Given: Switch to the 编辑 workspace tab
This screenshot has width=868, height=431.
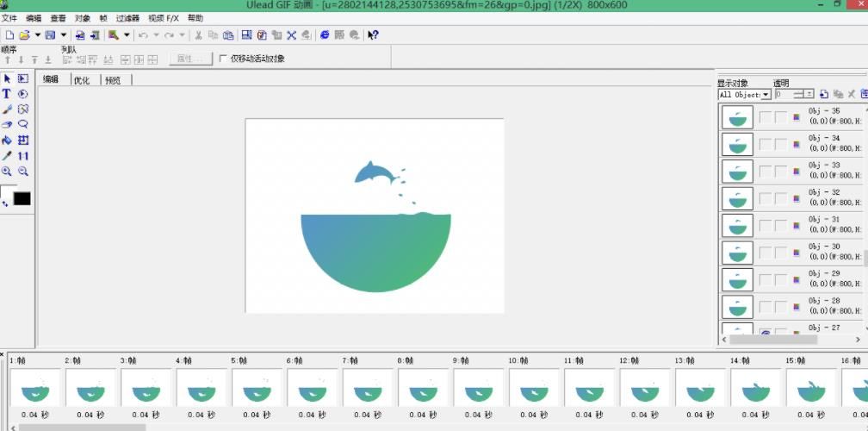Looking at the screenshot, I should coord(50,80).
